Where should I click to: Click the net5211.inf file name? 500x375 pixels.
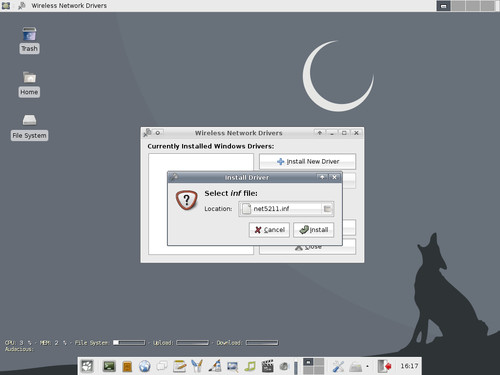(271, 209)
